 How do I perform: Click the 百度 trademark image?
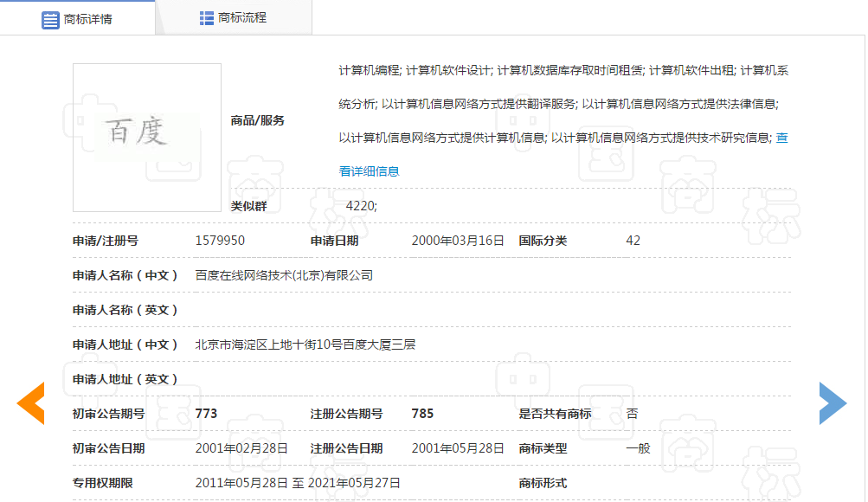click(146, 137)
